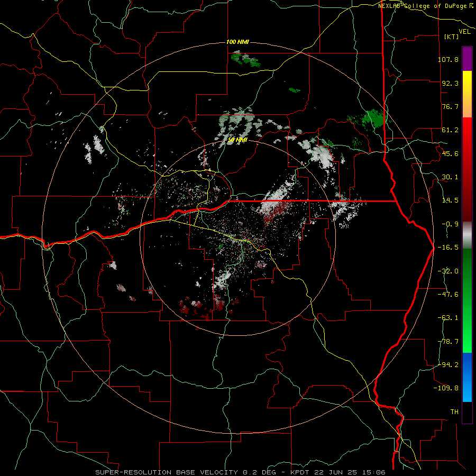This screenshot has height=476, width=476.
Task: Click the NEXLAB-College of DuPage watermark text
Action: click(425, 6)
